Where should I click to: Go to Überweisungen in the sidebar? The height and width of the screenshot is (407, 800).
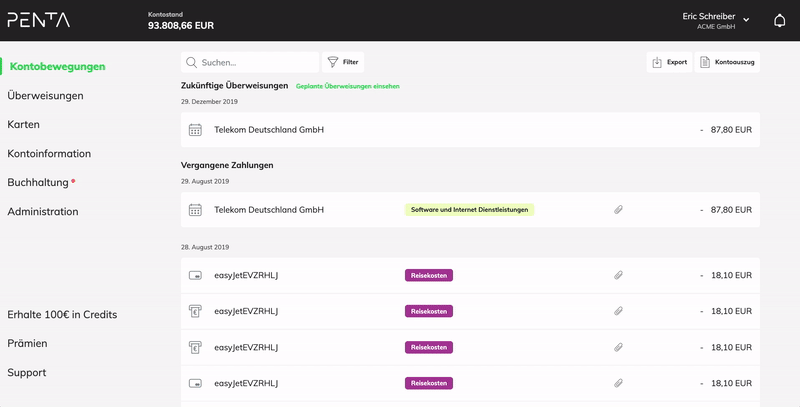pos(45,96)
